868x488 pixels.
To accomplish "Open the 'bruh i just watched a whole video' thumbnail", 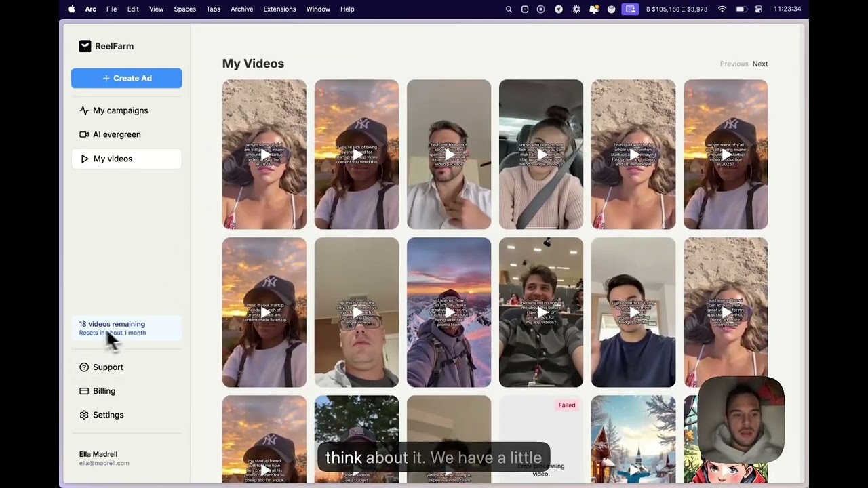I will 633,155.
